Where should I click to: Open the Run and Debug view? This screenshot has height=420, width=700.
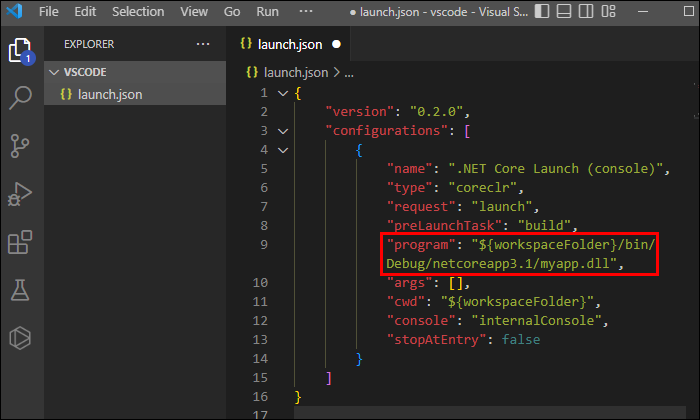(20, 194)
